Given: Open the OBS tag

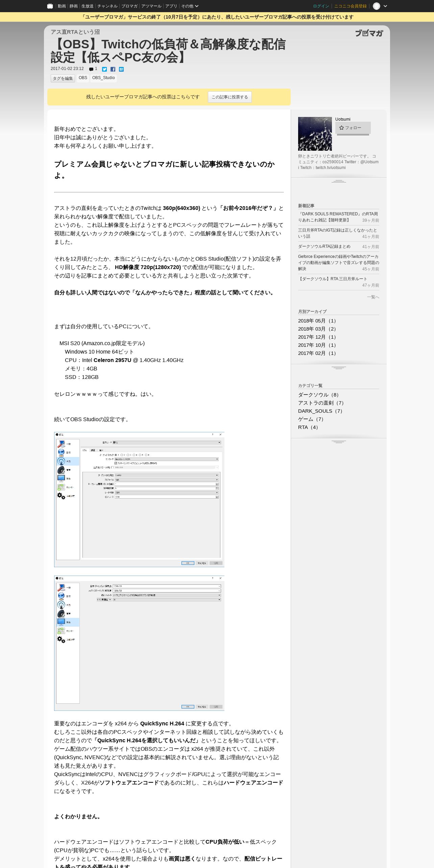Looking at the screenshot, I should click(83, 78).
